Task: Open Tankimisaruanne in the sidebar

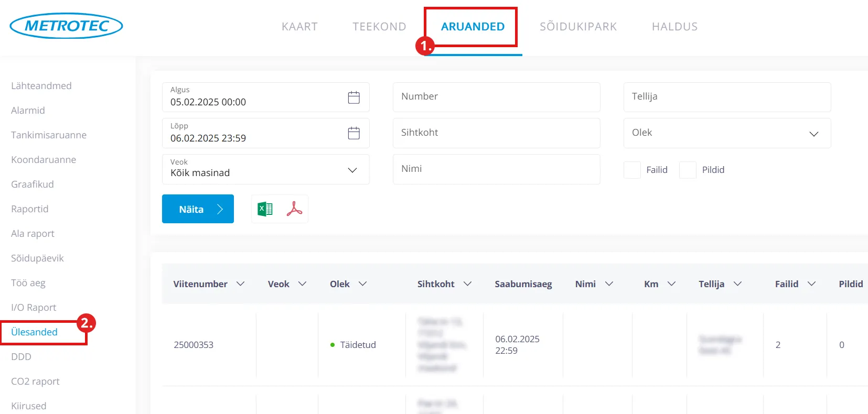Action: pyautogui.click(x=49, y=135)
